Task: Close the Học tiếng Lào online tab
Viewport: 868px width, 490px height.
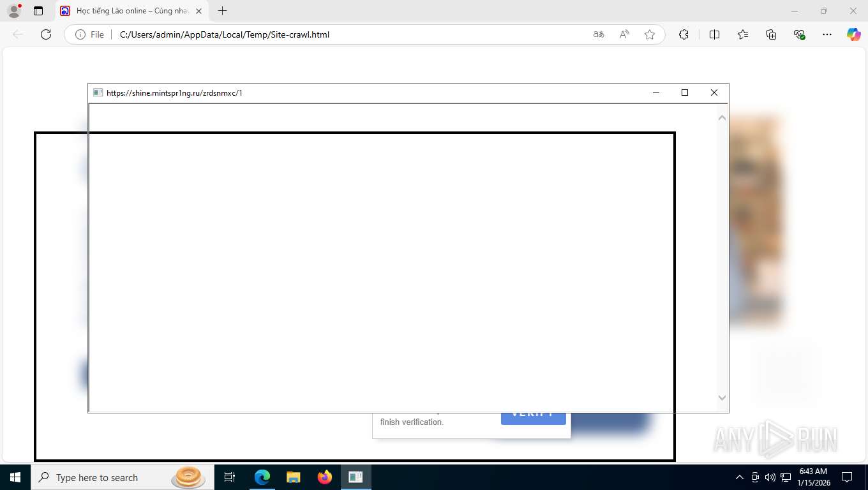Action: [x=198, y=11]
